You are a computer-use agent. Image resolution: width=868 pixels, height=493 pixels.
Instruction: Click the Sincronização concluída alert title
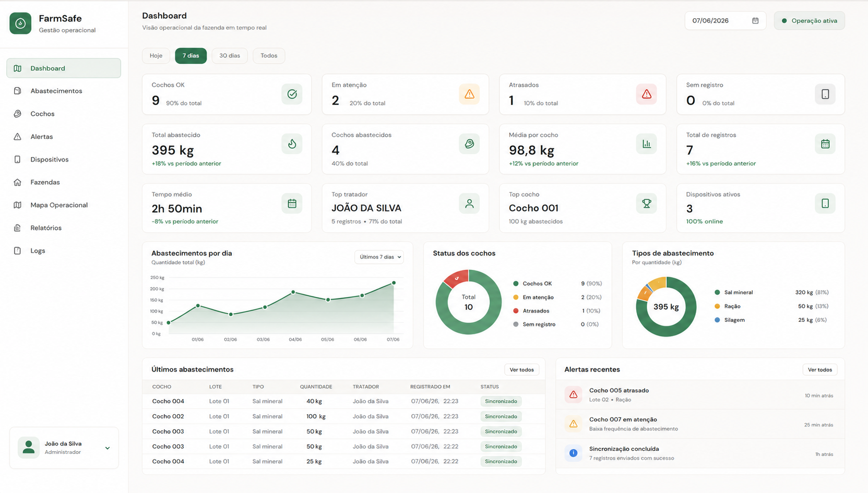tap(624, 449)
